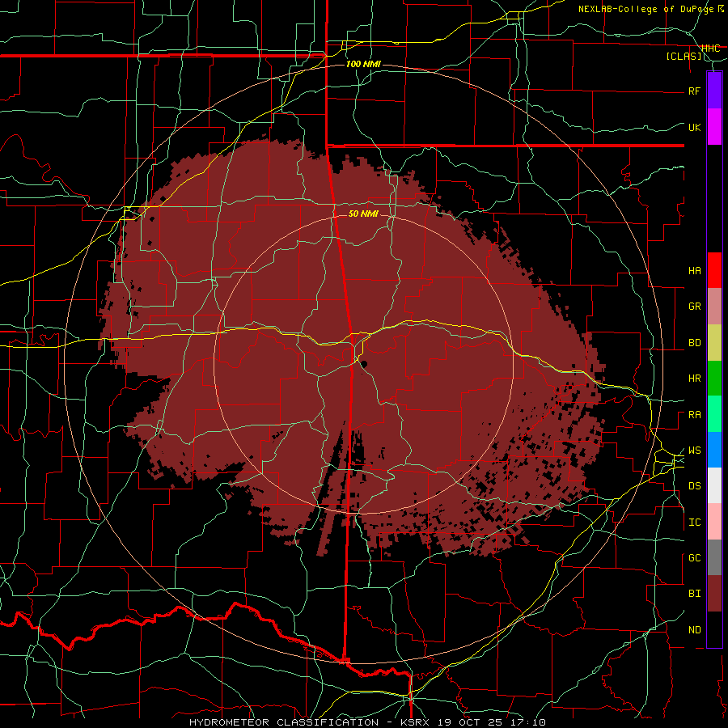This screenshot has width=728, height=728.
Task: Click the DS legend label
Action: (x=695, y=486)
